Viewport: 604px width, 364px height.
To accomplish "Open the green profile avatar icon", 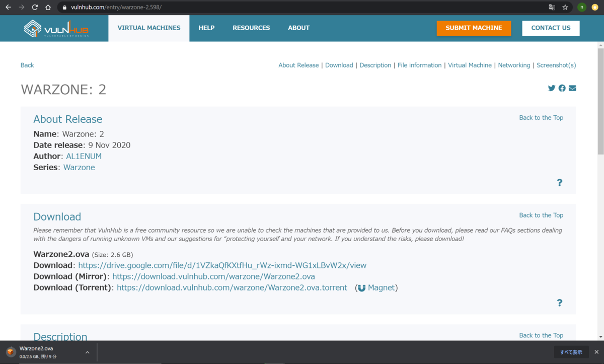I will (x=581, y=8).
